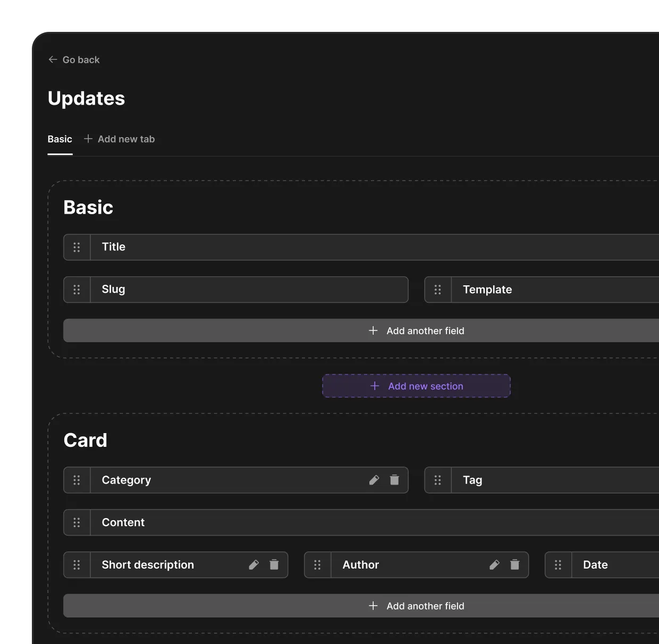Delete the Category field with trash icon
659x644 pixels.
[394, 480]
